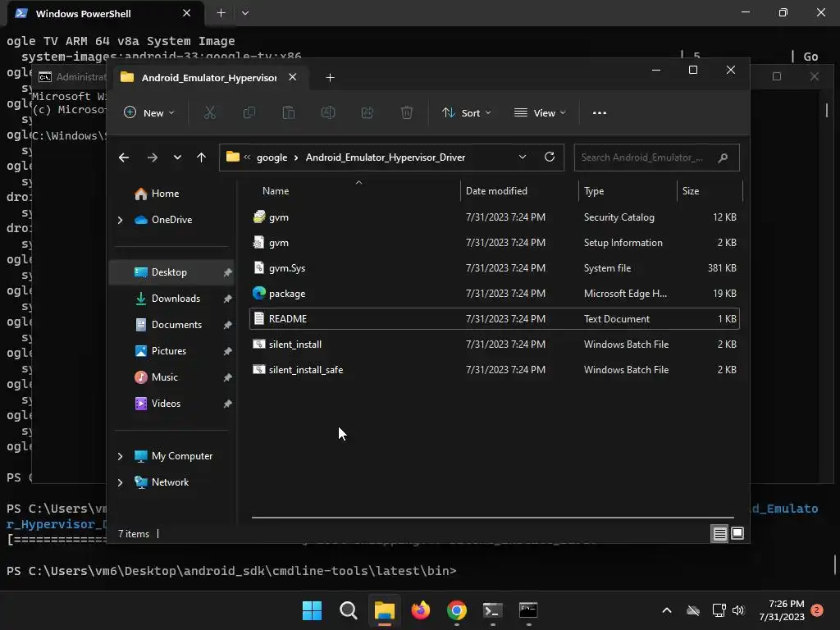Open Downloads in navigation pane
Image resolution: width=840 pixels, height=630 pixels.
pyautogui.click(x=176, y=299)
